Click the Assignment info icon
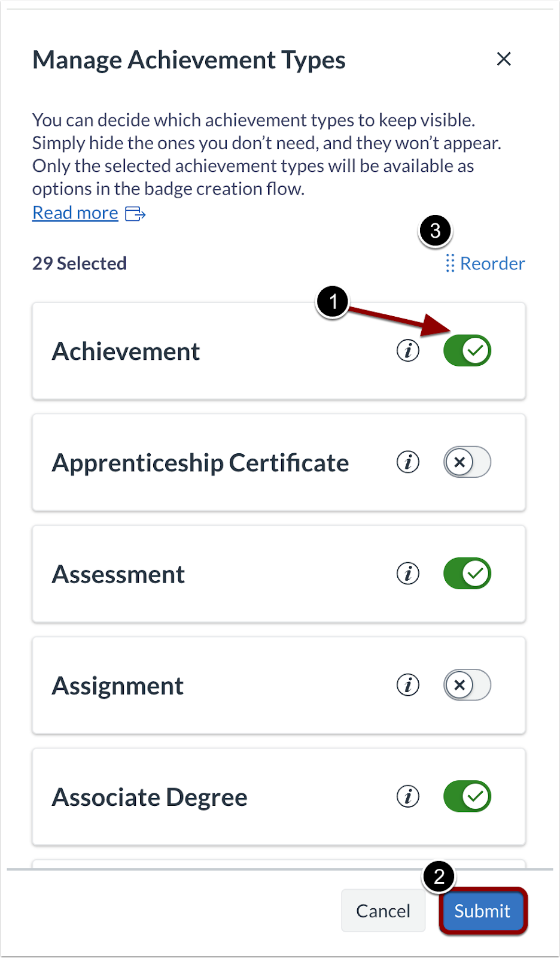This screenshot has width=560, height=958. [407, 685]
